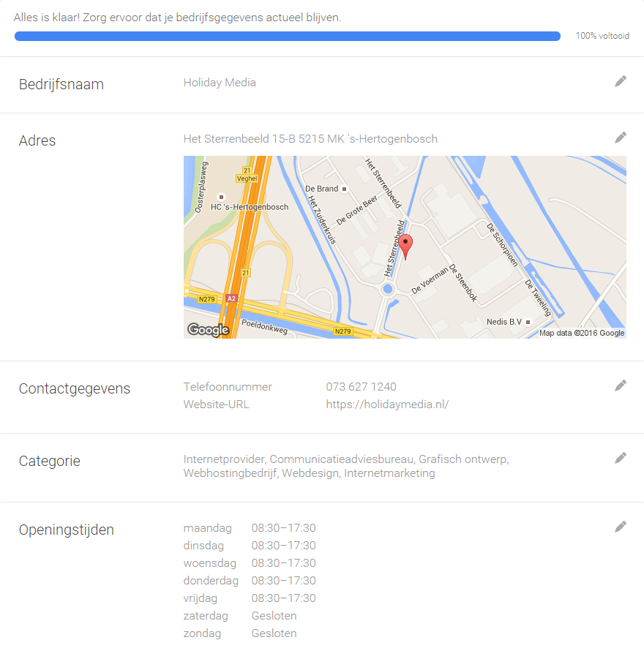Click the red location pin on the map
The height and width of the screenshot is (651, 644).
[405, 247]
